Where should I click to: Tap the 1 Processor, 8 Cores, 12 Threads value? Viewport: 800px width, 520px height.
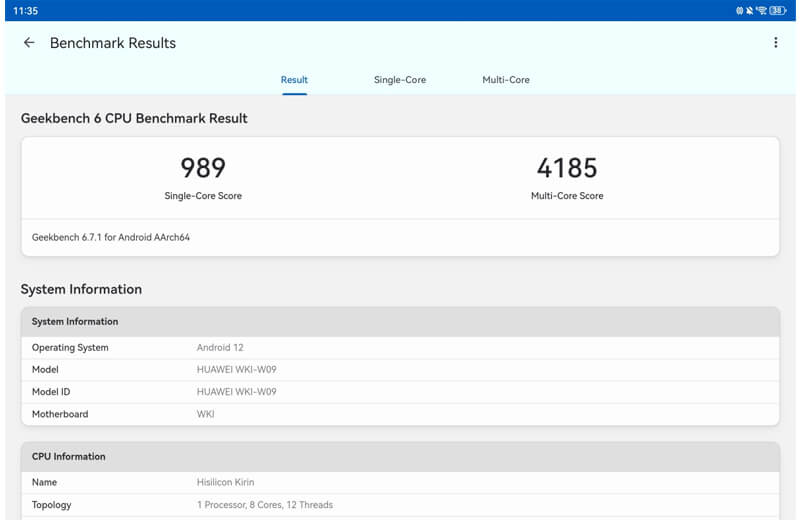coord(265,505)
